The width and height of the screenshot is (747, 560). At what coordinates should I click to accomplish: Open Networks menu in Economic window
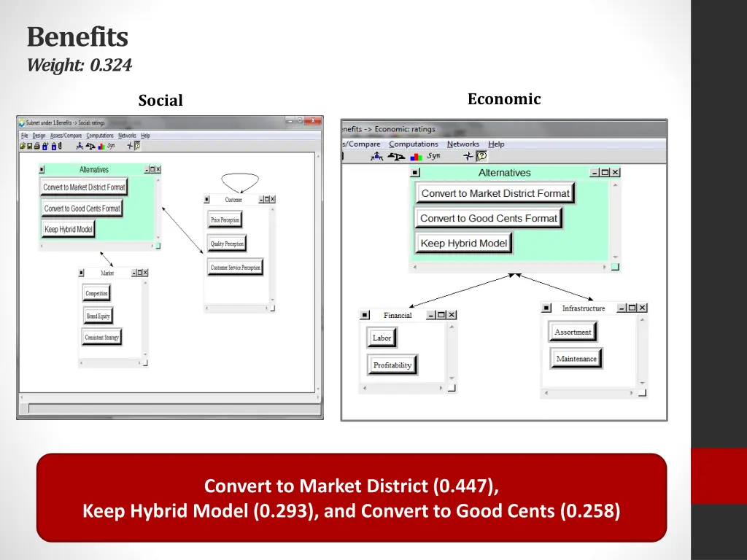coord(463,144)
